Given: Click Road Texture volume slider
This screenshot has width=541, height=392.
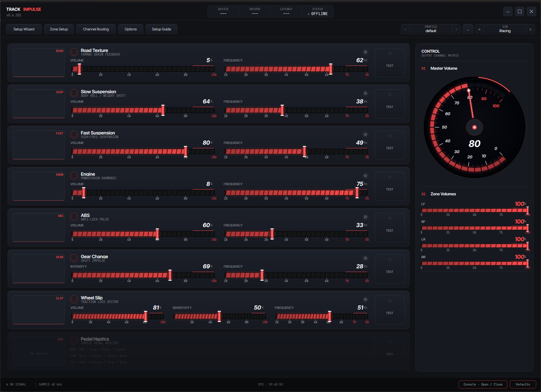Looking at the screenshot, I should (x=143, y=69).
